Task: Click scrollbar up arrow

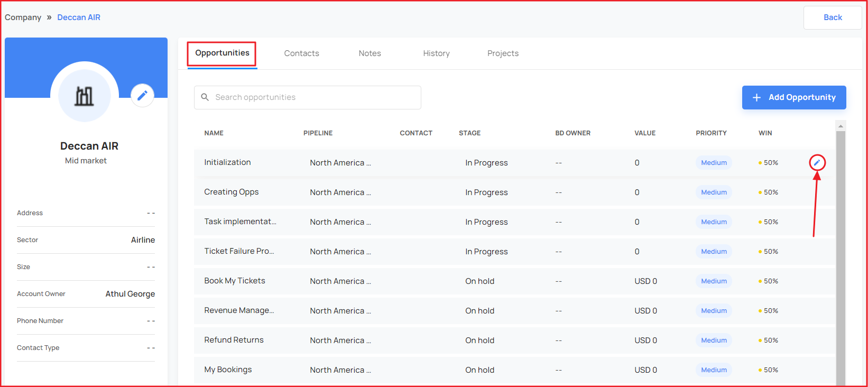Action: [841, 126]
